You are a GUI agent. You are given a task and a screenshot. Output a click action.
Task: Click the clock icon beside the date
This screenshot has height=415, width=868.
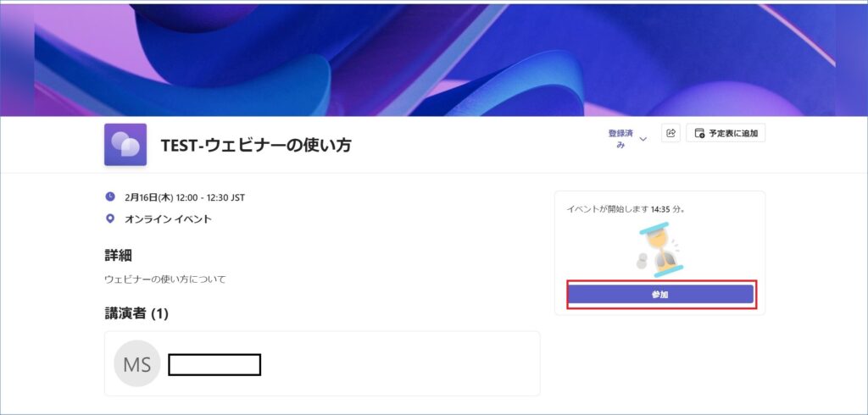pos(110,197)
